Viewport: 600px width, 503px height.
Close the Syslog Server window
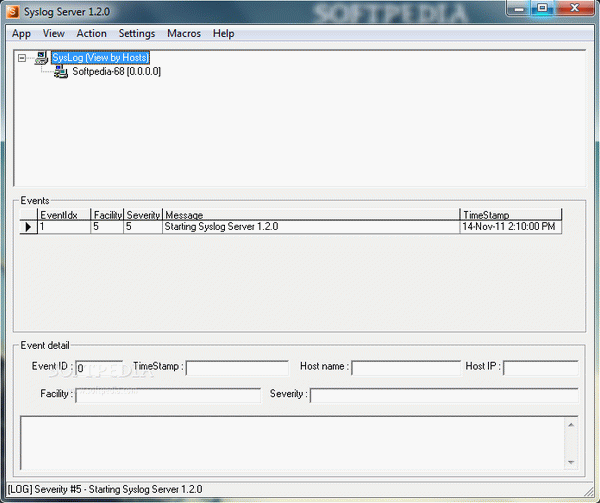[x=574, y=8]
